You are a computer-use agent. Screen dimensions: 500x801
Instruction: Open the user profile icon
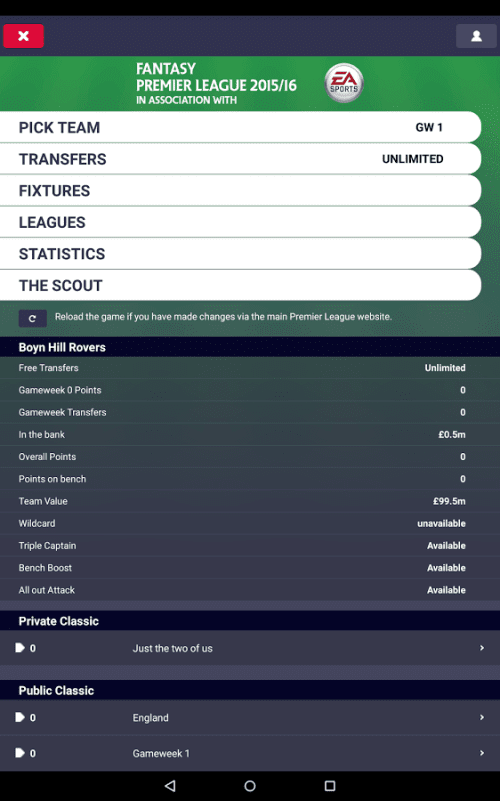pos(476,36)
